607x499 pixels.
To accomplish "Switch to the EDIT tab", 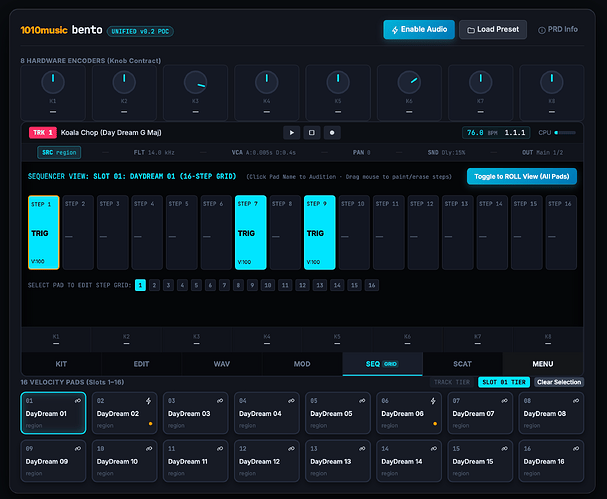I will (x=141, y=364).
